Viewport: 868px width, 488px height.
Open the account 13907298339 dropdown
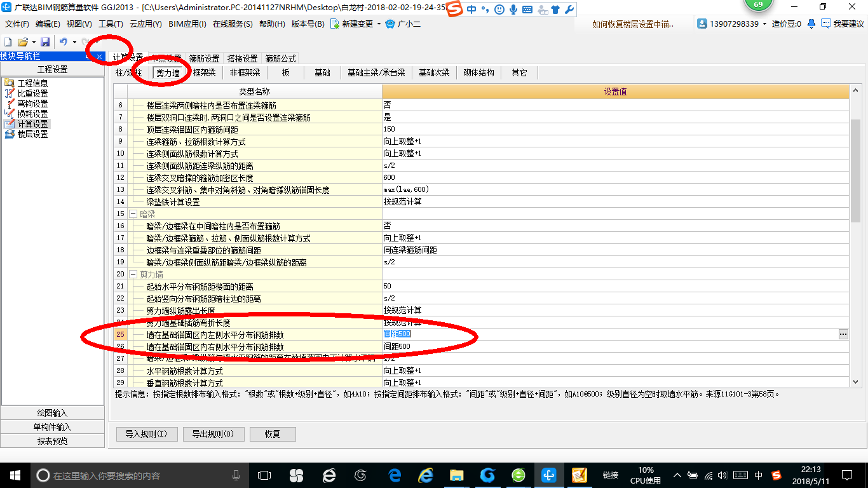click(764, 24)
